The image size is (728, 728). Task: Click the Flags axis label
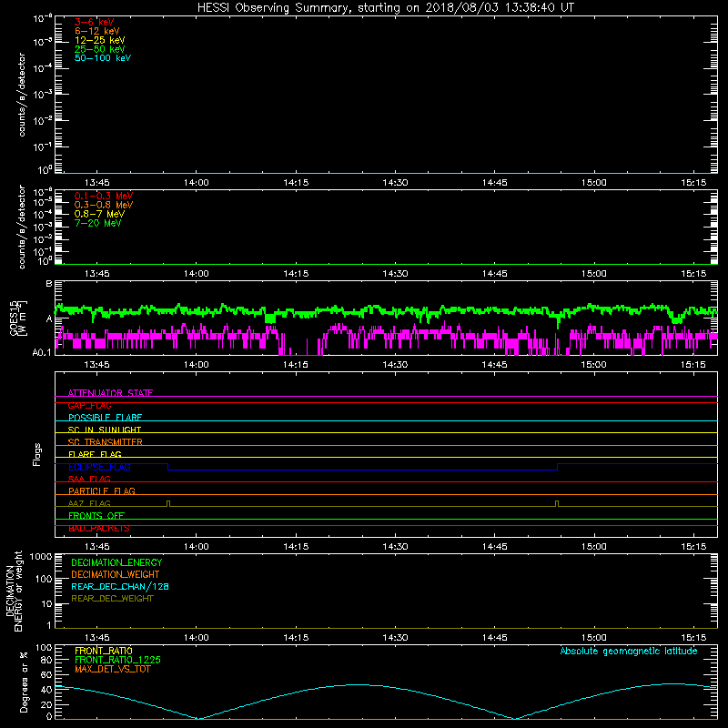pos(37,454)
